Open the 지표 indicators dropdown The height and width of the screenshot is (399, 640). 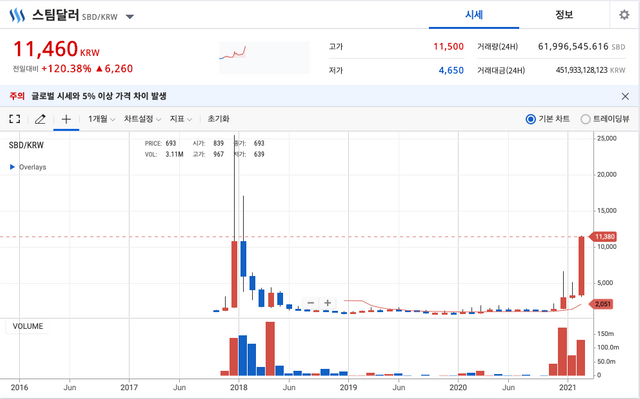click(181, 119)
